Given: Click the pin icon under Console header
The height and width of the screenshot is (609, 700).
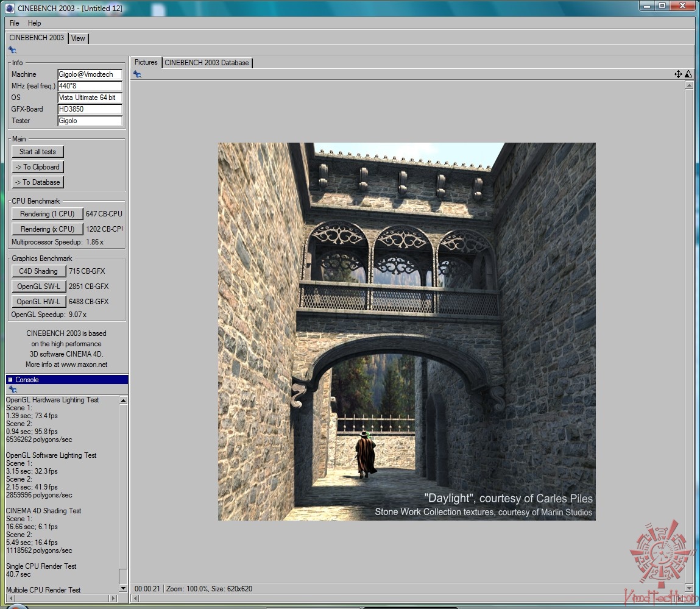Looking at the screenshot, I should pyautogui.click(x=13, y=389).
